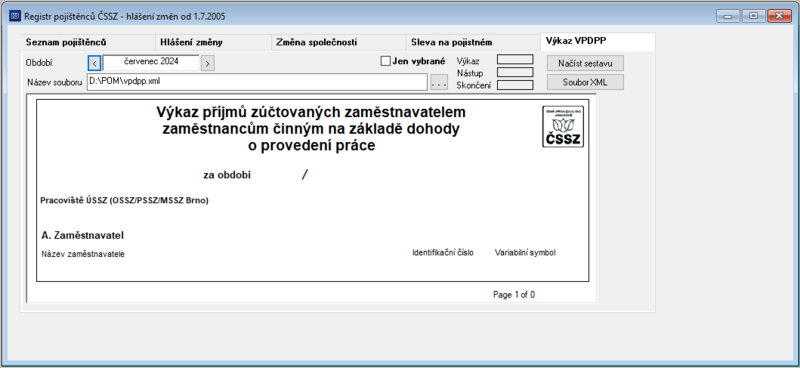Screen dimensions: 800x368
Task: Click the Načíst sestavu button
Action: [x=585, y=63]
